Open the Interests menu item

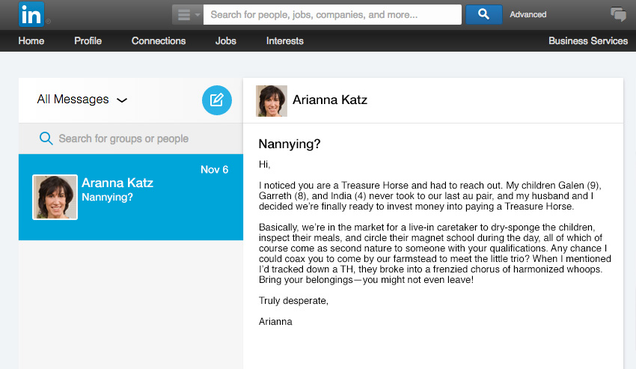point(285,41)
